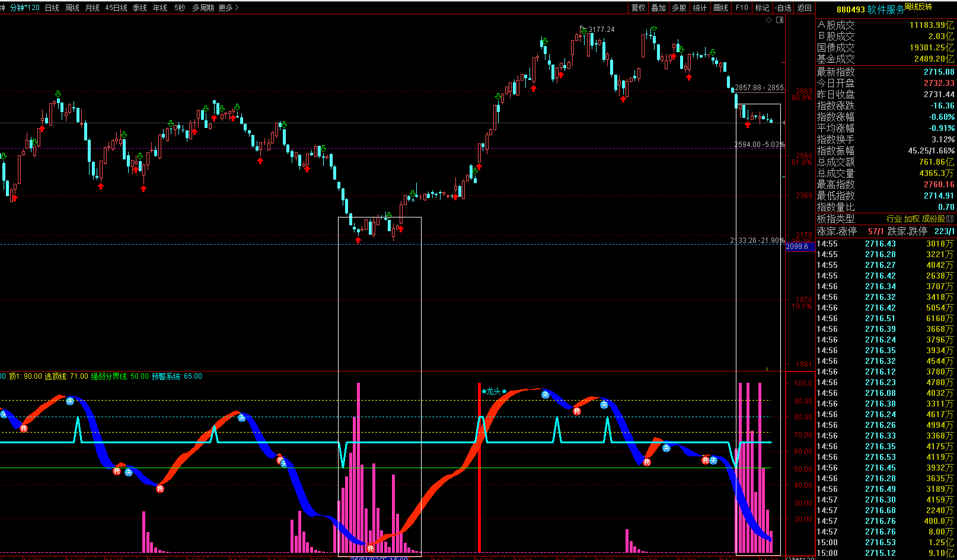This screenshot has height=560, width=957.
Task: Click the 成份股 constituents link
Action: 933,219
